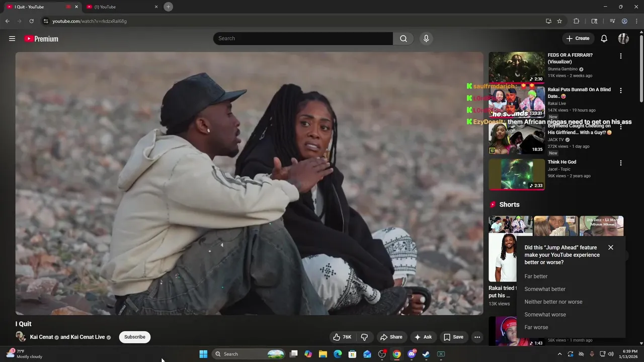
Task: Open options for FEDS OR A FERRARI video
Action: pos(620,56)
